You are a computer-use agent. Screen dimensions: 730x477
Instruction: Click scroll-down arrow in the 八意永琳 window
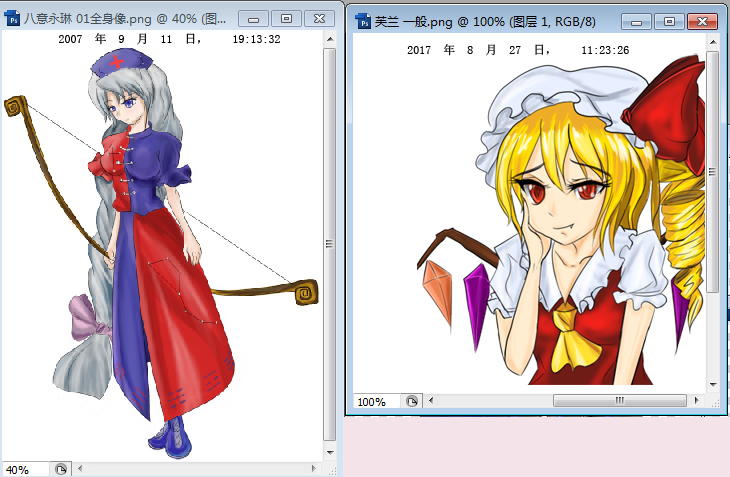pyautogui.click(x=330, y=452)
